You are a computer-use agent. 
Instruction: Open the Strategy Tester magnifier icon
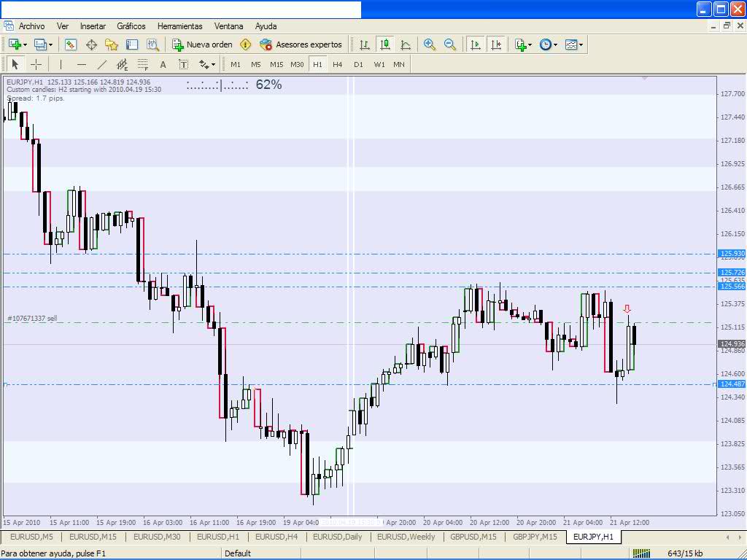point(152,44)
